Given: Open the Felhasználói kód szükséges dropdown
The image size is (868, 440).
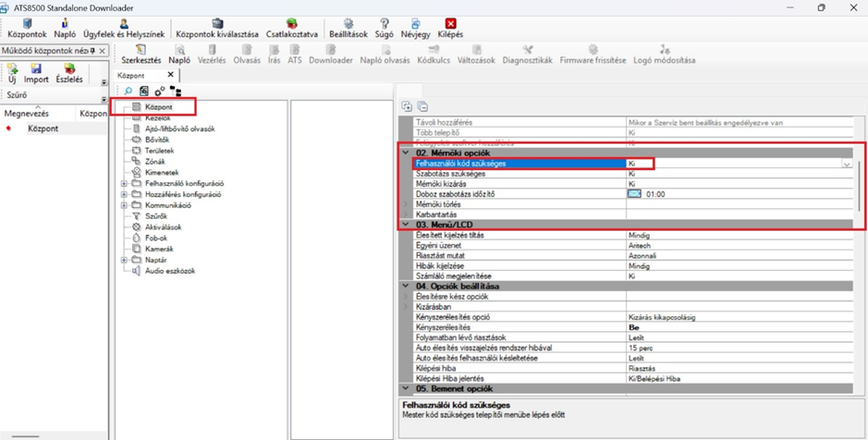Looking at the screenshot, I should pyautogui.click(x=846, y=164).
